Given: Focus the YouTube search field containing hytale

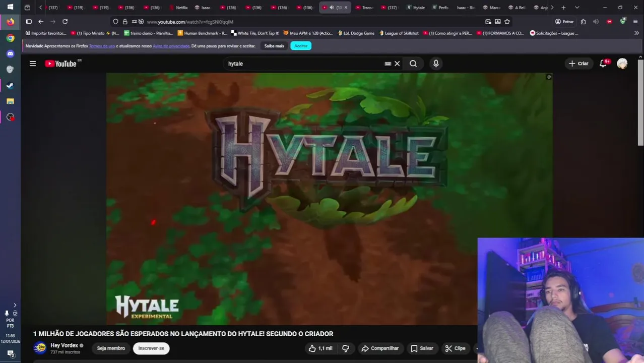Looking at the screenshot, I should pos(305,64).
